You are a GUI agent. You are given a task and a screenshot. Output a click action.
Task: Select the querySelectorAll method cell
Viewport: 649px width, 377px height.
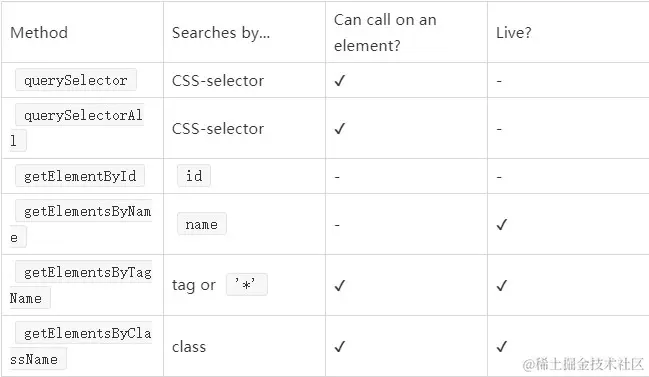coord(82,128)
